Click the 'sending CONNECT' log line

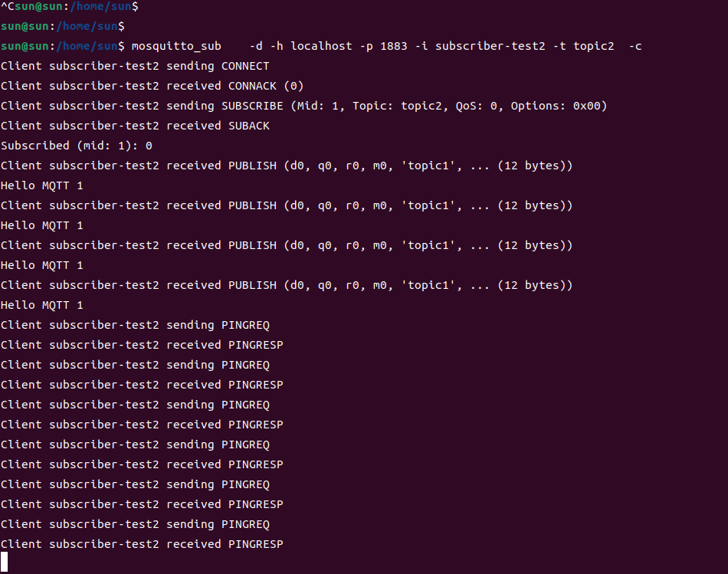(x=135, y=66)
